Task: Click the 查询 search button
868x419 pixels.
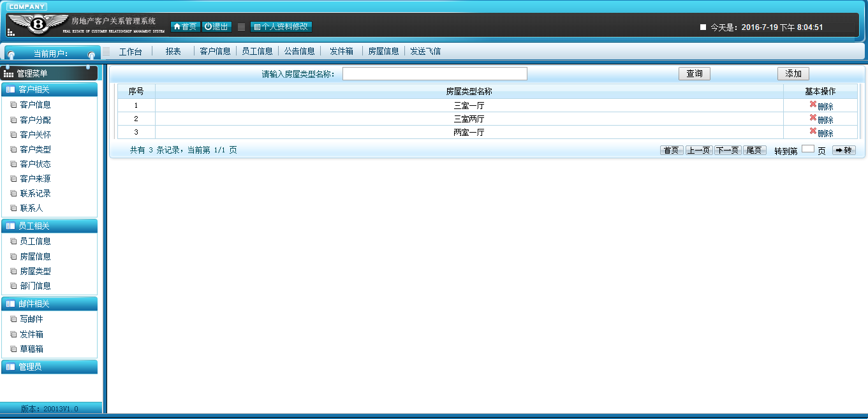Action: (695, 74)
